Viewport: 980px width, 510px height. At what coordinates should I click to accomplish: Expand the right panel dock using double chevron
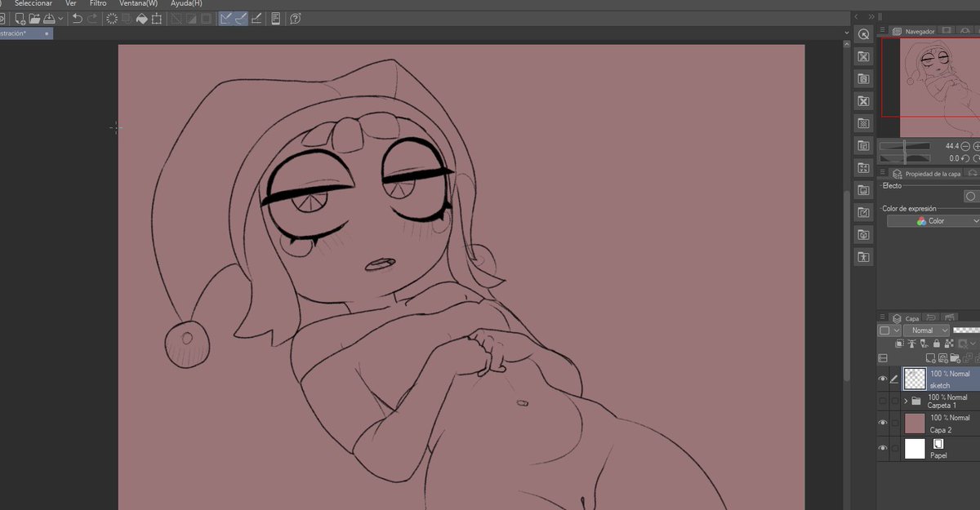[x=872, y=17]
